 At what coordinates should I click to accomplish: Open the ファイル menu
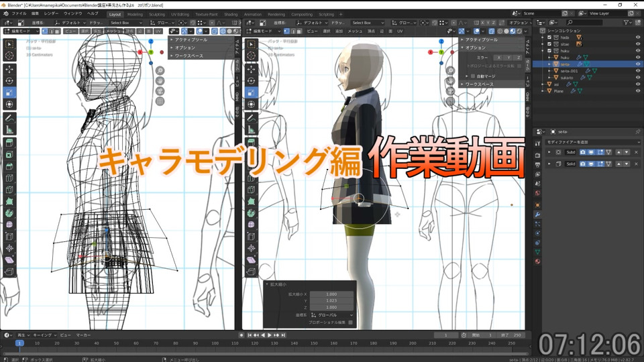pyautogui.click(x=19, y=13)
